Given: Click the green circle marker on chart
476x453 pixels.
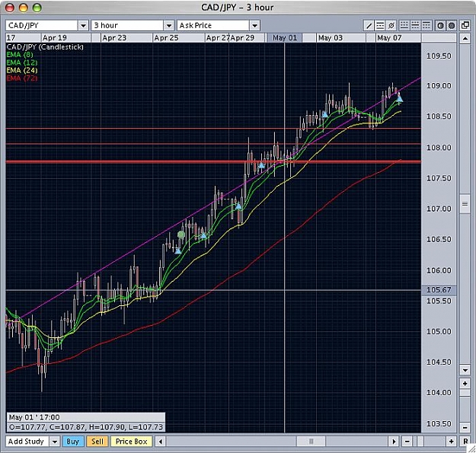Looking at the screenshot, I should point(181,234).
